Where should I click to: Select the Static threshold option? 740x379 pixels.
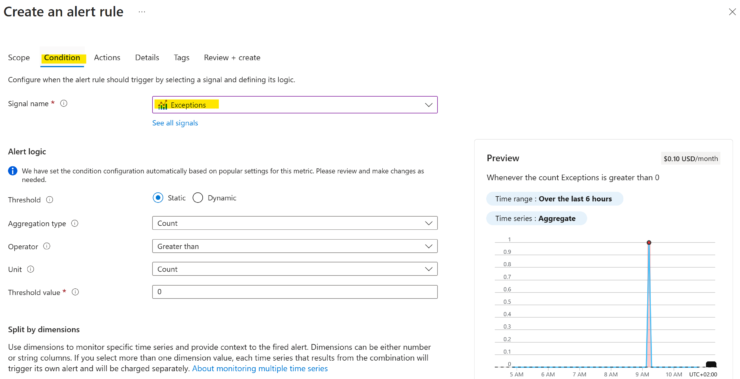(x=158, y=198)
